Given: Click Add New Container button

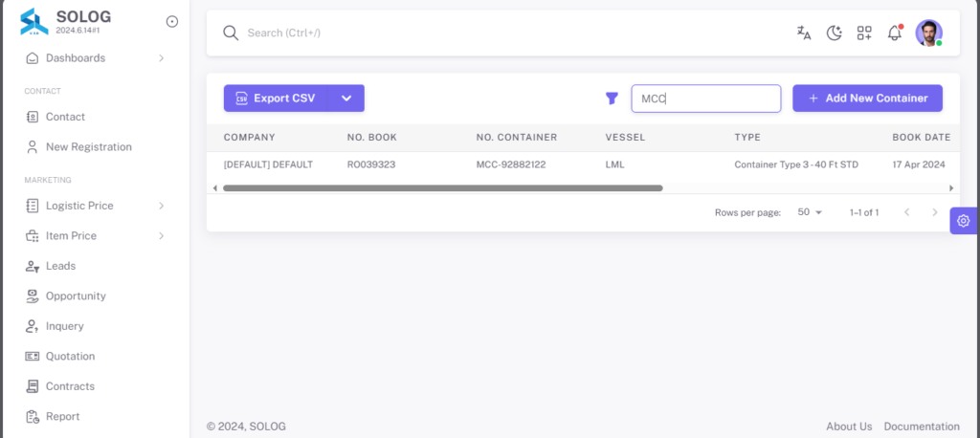Looking at the screenshot, I should point(867,99).
